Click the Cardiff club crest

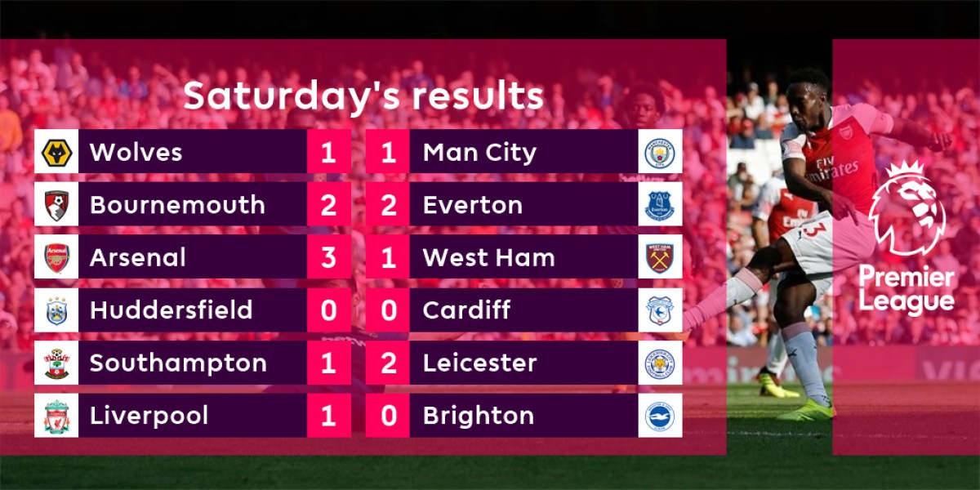[660, 310]
